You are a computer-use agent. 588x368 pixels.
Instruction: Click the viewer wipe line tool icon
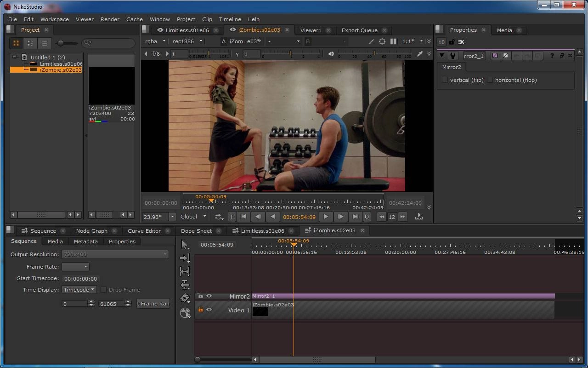pyautogui.click(x=371, y=41)
